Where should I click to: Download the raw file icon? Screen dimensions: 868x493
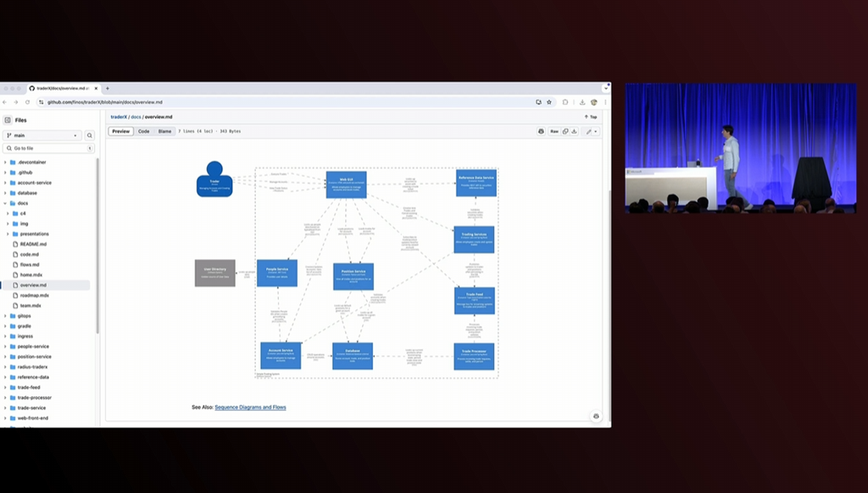(x=574, y=131)
